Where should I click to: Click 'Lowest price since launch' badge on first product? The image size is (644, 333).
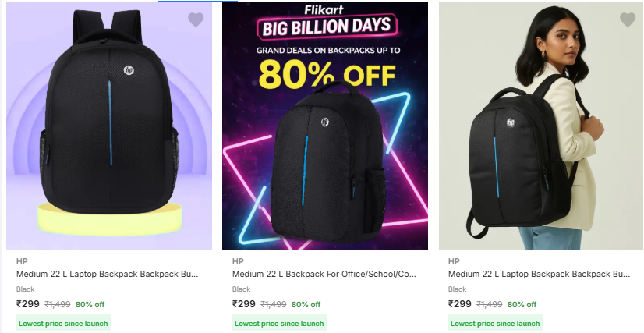click(x=64, y=323)
